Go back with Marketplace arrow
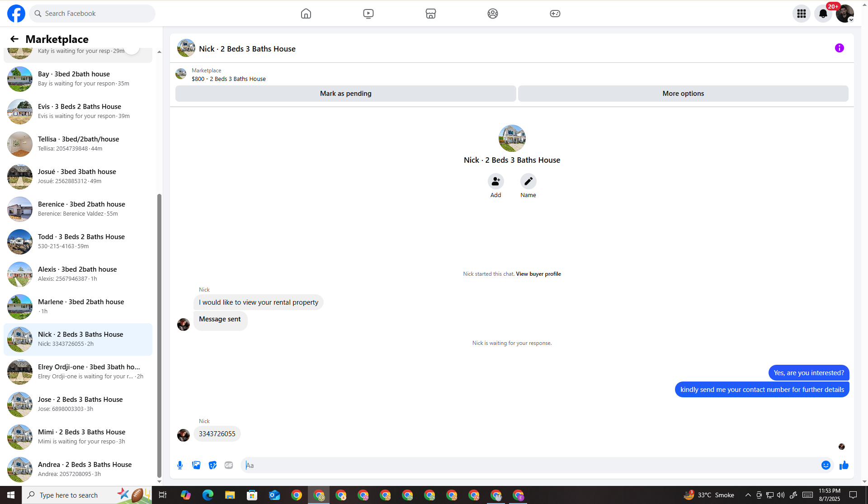 [x=14, y=39]
